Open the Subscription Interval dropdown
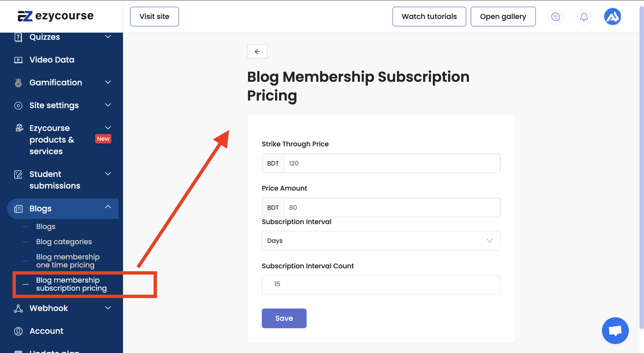 381,241
